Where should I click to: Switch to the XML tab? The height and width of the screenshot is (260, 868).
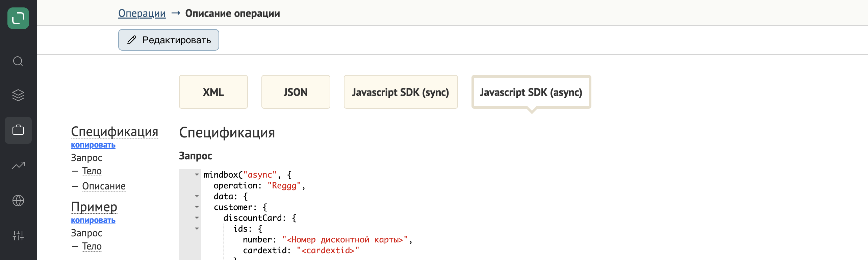tap(213, 92)
